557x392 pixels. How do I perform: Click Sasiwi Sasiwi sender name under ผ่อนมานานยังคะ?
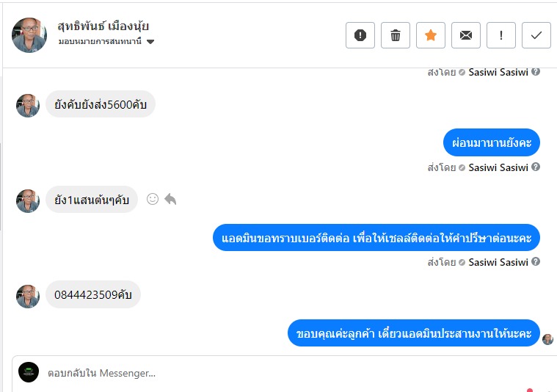498,167
